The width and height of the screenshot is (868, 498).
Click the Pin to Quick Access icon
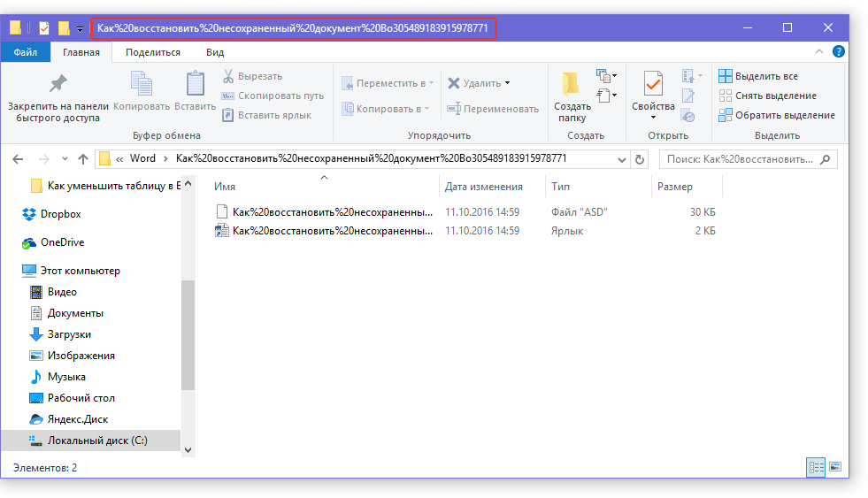(x=58, y=84)
